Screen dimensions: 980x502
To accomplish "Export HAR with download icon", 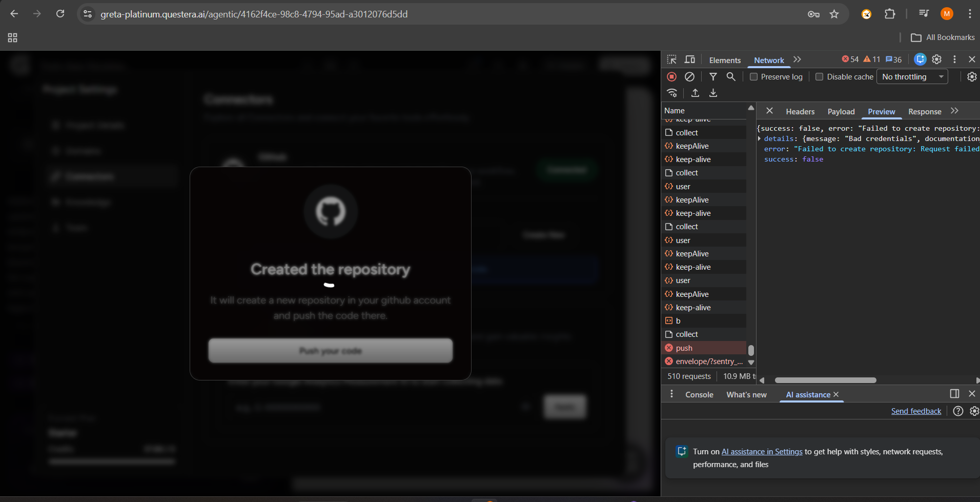I will pos(713,93).
